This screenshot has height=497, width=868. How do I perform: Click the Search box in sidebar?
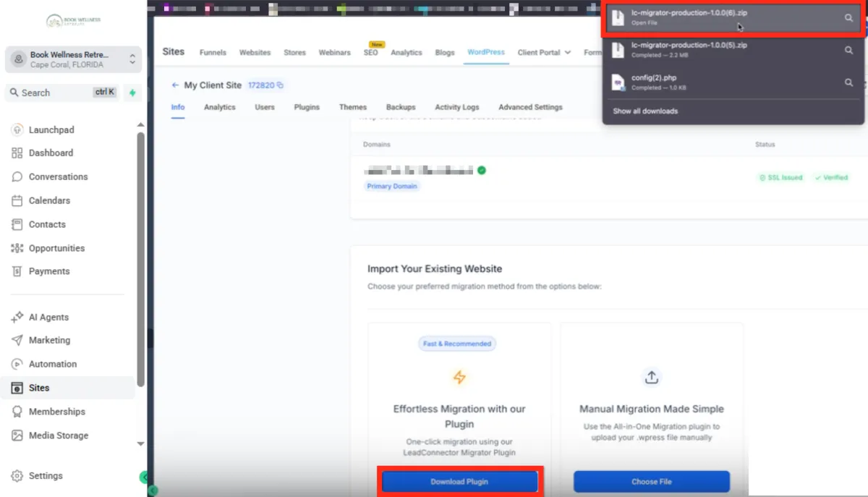(x=63, y=93)
